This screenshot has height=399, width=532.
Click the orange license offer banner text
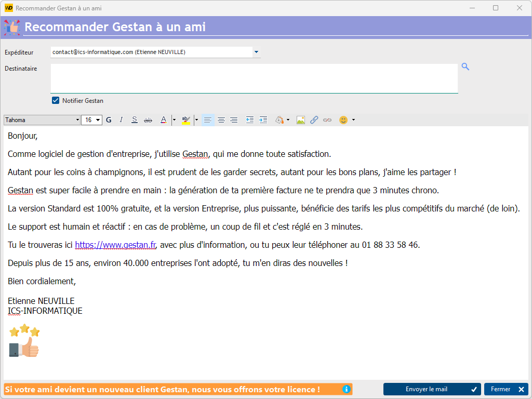click(x=163, y=389)
